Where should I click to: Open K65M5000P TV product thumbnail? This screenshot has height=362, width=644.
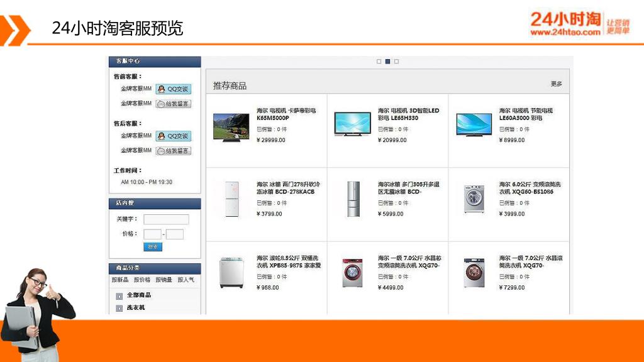231,128
